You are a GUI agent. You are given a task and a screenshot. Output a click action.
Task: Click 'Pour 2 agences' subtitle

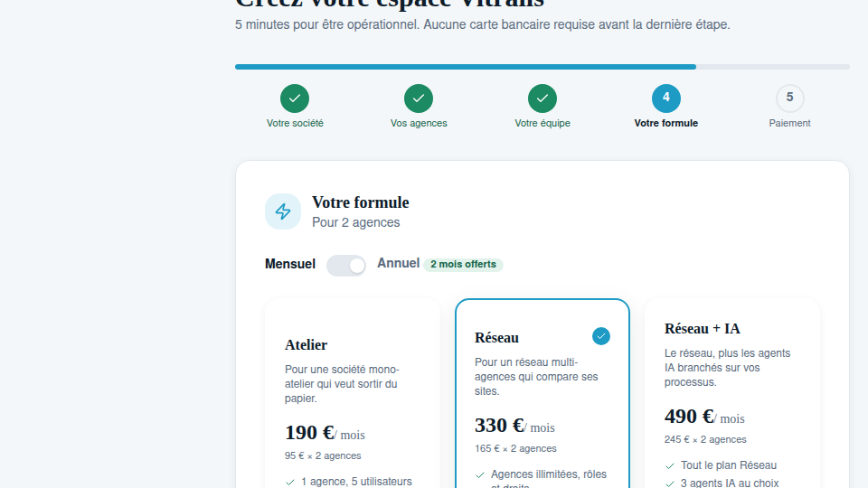coord(356,222)
